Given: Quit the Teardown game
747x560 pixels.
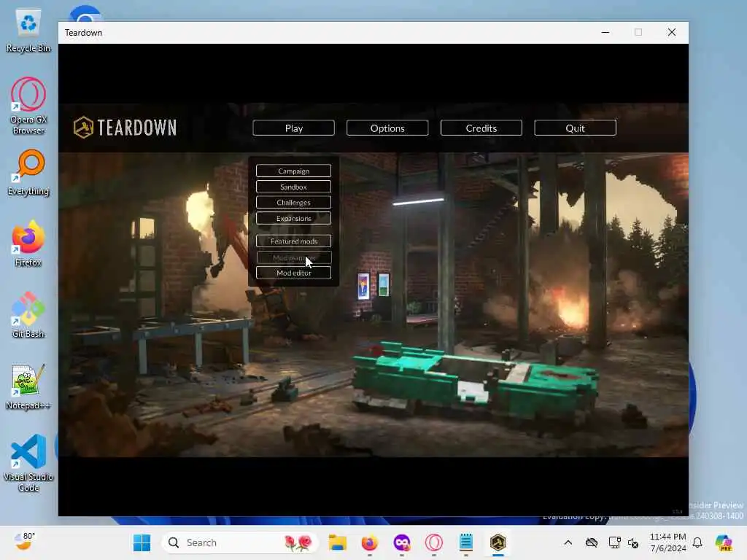Looking at the screenshot, I should pos(575,128).
